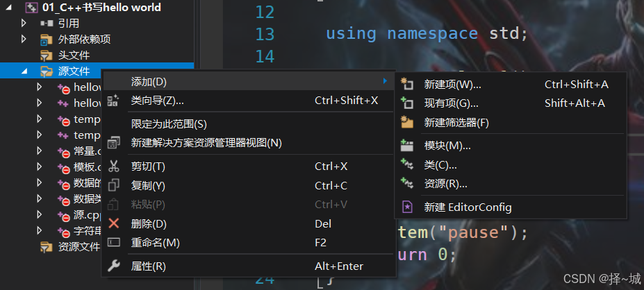The width and height of the screenshot is (644, 290).
Task: Select 新建项(W)... in the submenu
Action: pyautogui.click(x=511, y=85)
